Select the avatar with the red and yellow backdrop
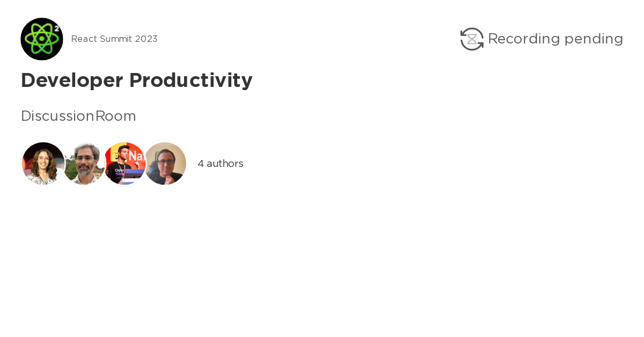 point(125,163)
